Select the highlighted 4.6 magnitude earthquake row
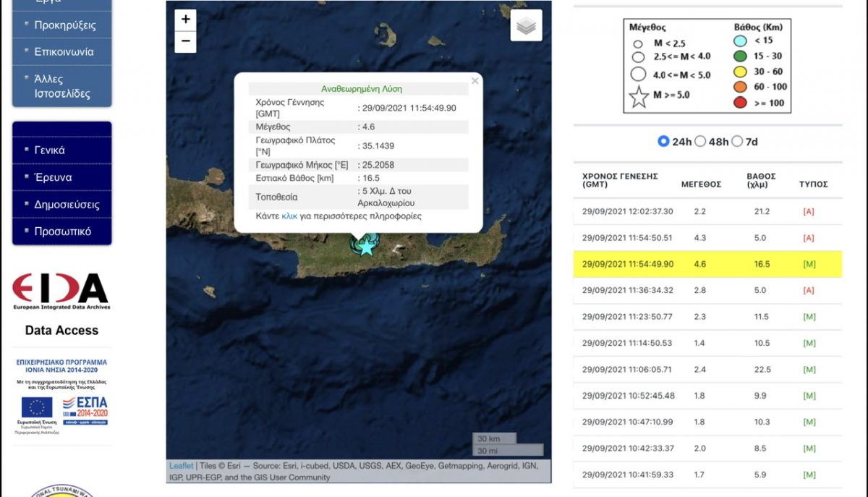The width and height of the screenshot is (868, 497). click(707, 264)
